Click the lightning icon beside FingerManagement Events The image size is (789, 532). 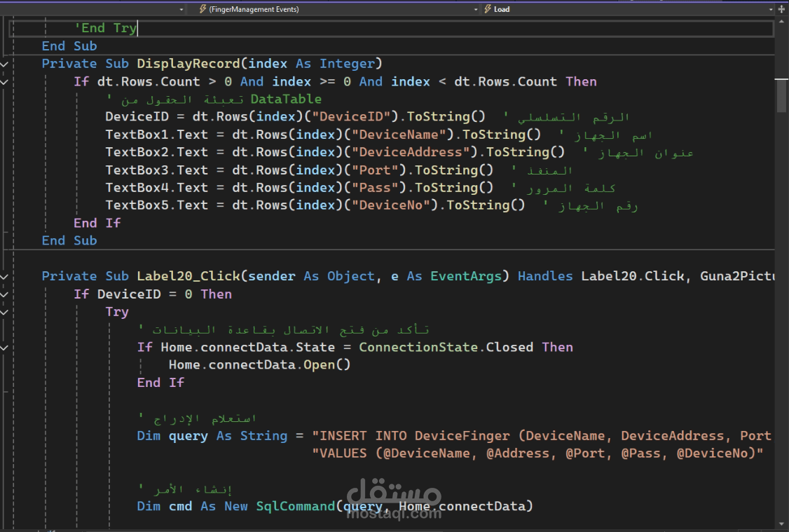click(203, 9)
